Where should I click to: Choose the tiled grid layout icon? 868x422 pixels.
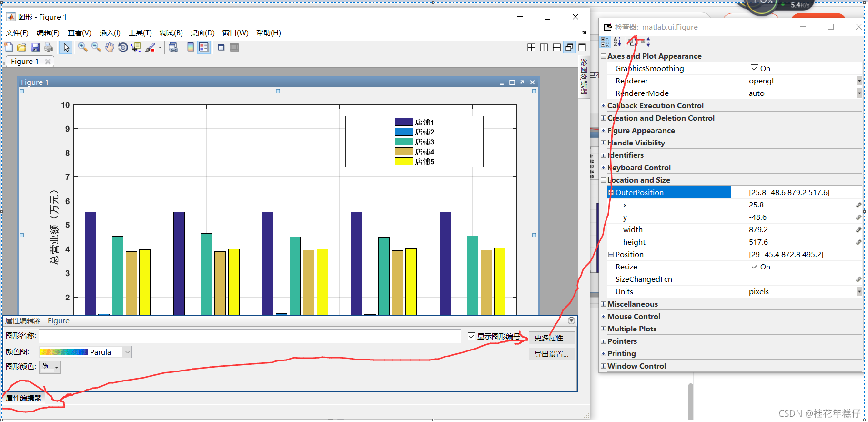pyautogui.click(x=532, y=47)
